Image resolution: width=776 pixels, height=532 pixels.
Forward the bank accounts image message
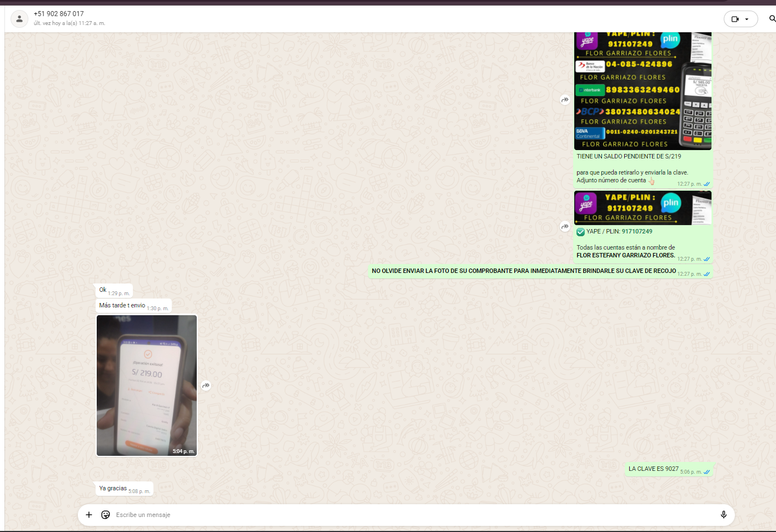pos(565,100)
